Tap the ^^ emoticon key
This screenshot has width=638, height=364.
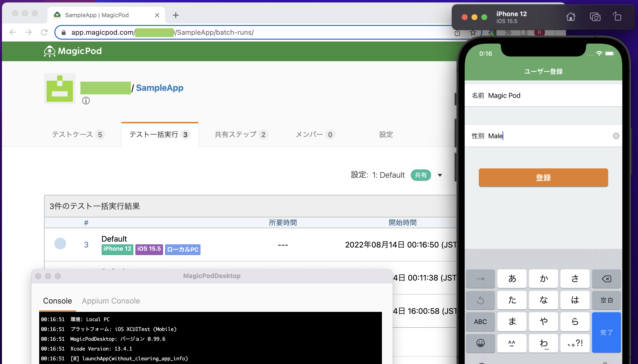(x=512, y=343)
